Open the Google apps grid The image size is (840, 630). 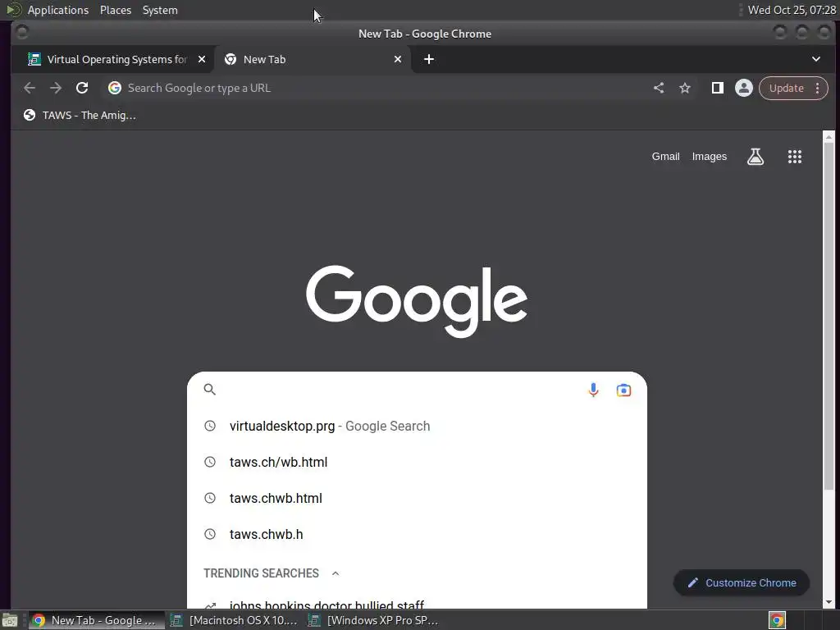(x=794, y=157)
